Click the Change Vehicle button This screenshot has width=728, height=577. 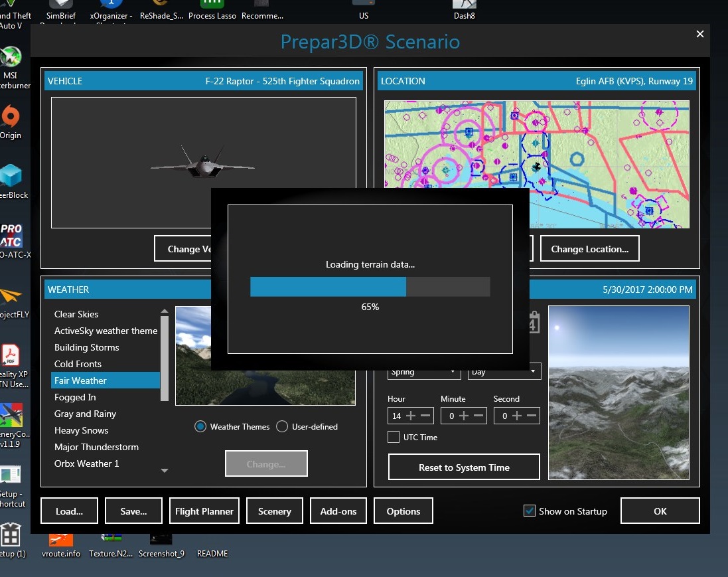click(x=183, y=248)
